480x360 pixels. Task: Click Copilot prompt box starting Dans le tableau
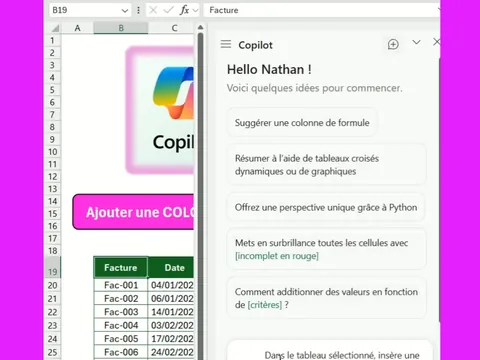click(x=329, y=351)
